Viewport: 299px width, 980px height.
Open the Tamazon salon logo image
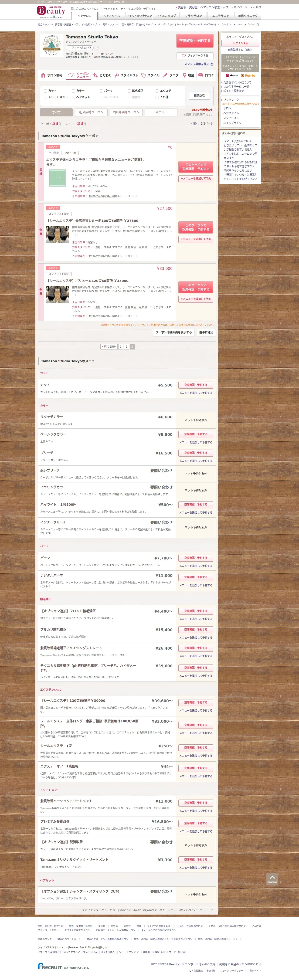click(x=51, y=45)
